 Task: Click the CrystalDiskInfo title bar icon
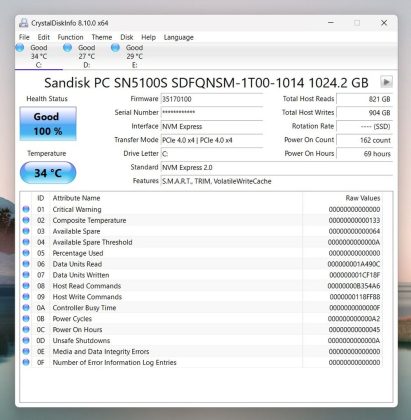pos(23,23)
